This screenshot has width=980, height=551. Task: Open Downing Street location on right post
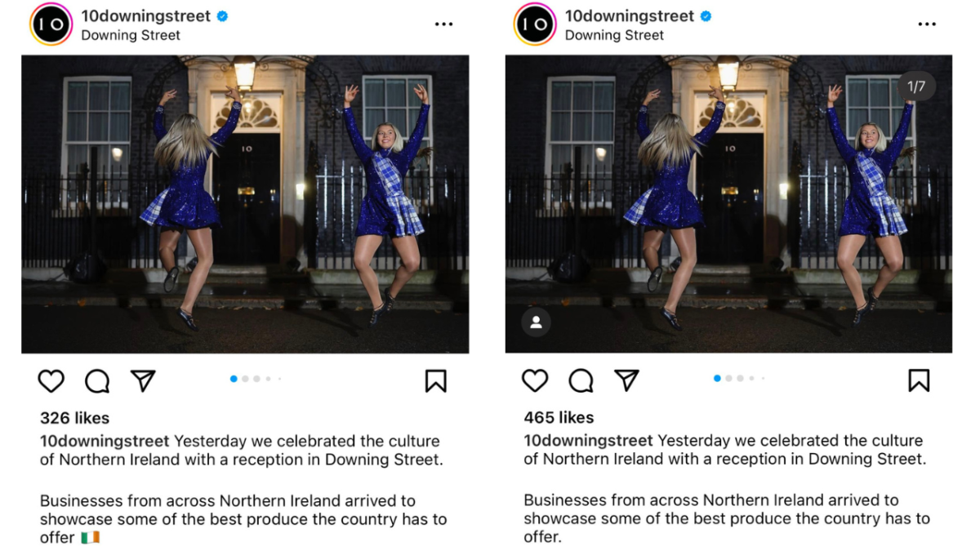[614, 35]
